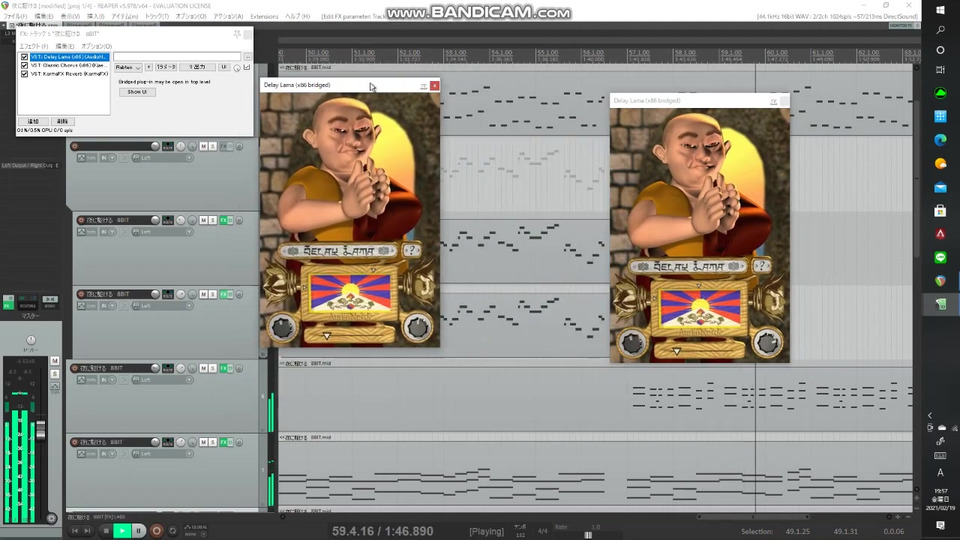The image size is (960, 540).
Task: Toggle the VST KarmaFX Reverb checkbox
Action: (24, 73)
